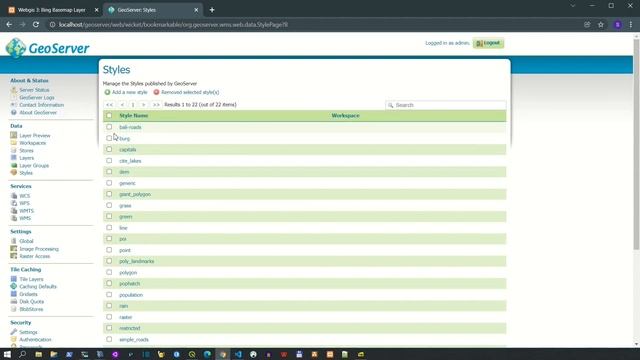Click the Caching Defaults icon
Image resolution: width=640 pixels, height=360 pixels.
coord(14,286)
